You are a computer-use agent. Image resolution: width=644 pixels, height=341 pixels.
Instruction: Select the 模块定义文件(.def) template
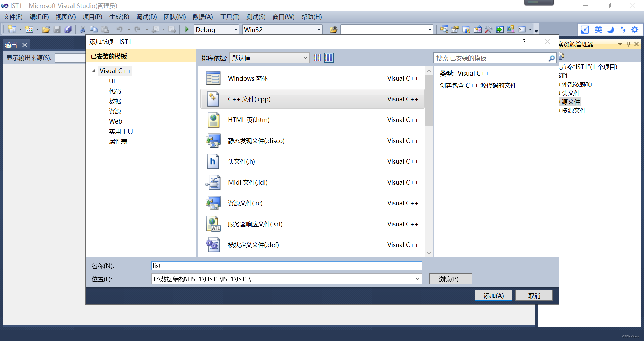pos(312,245)
